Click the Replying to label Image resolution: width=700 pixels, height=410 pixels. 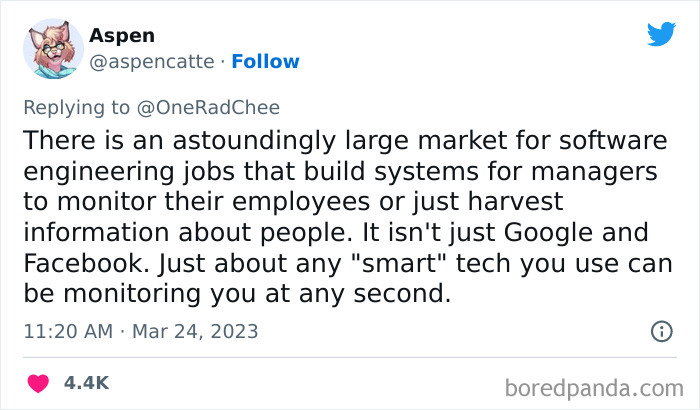(x=76, y=108)
